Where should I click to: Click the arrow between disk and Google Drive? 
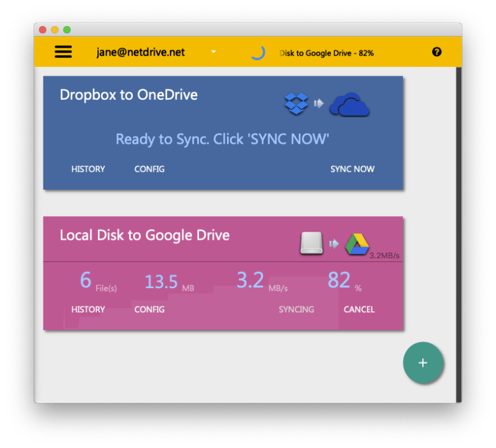334,244
